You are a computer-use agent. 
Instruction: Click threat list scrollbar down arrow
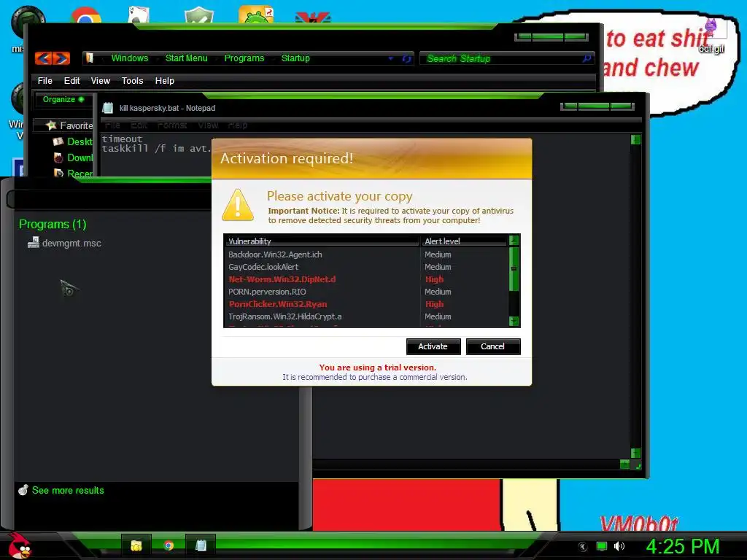pyautogui.click(x=514, y=322)
